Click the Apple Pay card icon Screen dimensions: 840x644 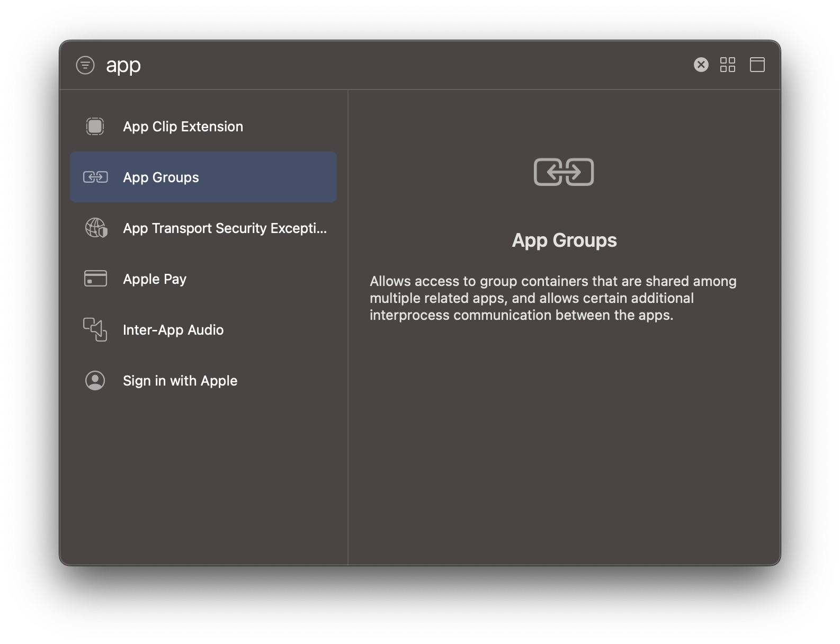tap(95, 279)
